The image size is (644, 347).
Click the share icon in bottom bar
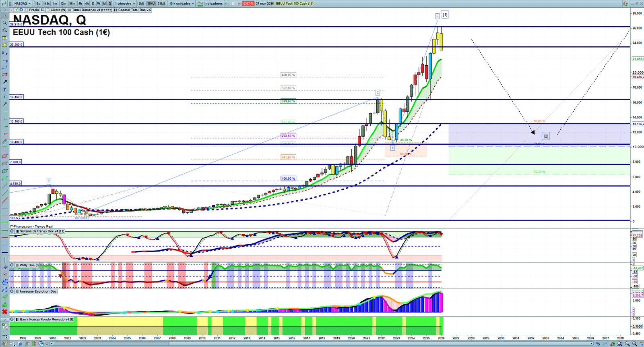point(13,344)
